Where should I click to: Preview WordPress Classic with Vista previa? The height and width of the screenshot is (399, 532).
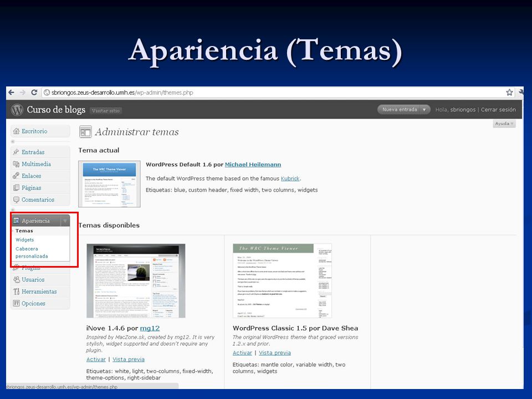click(275, 353)
